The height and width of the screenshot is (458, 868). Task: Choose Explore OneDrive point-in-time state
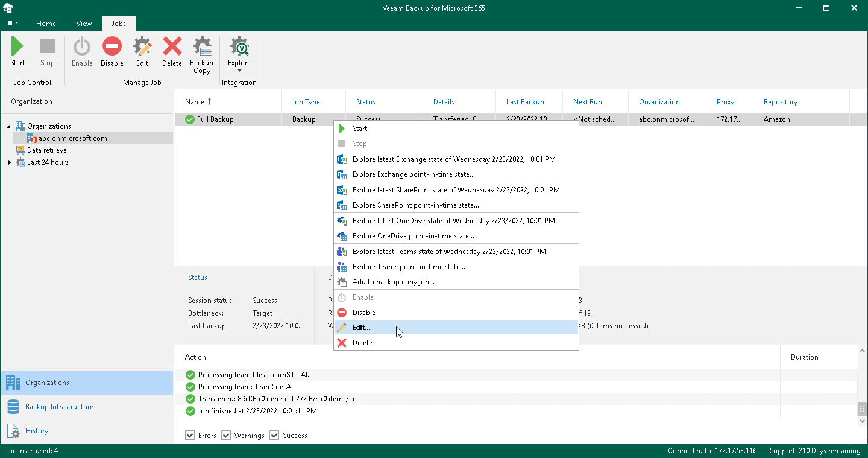(456, 236)
